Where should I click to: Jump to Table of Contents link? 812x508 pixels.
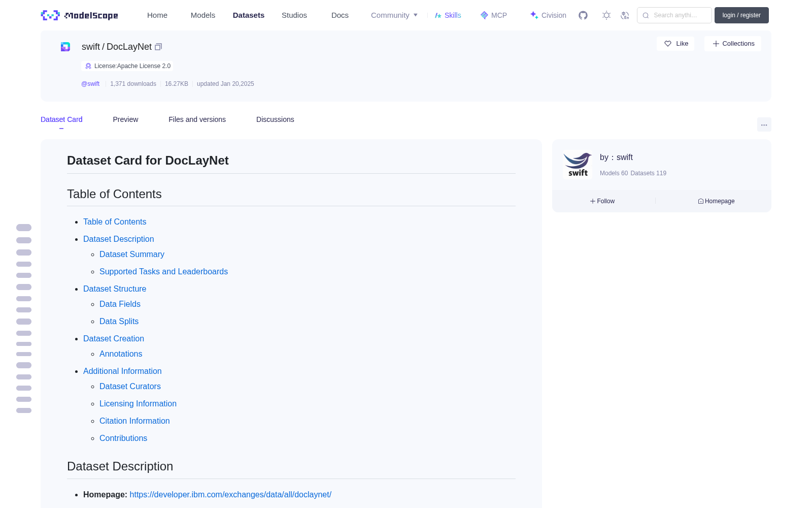[115, 221]
